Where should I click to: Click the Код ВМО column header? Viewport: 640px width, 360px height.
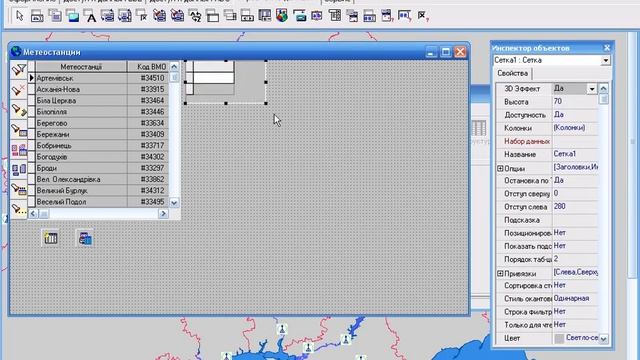(x=148, y=67)
